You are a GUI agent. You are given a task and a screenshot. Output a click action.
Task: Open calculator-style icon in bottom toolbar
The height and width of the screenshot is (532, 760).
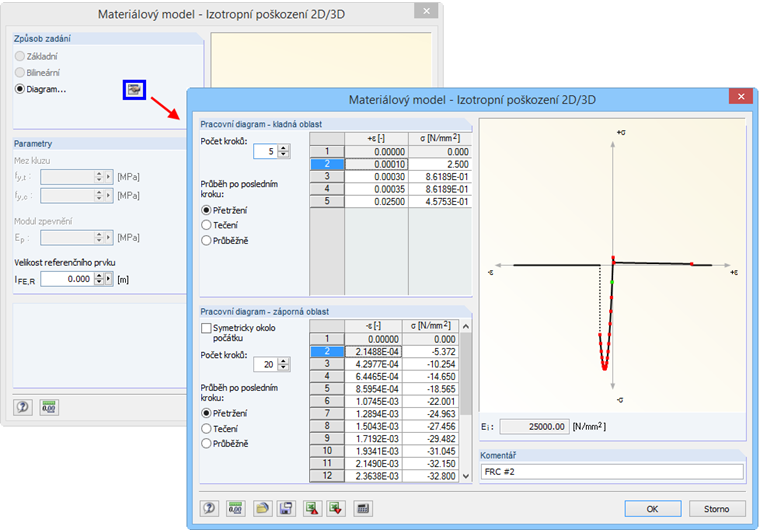(x=363, y=508)
